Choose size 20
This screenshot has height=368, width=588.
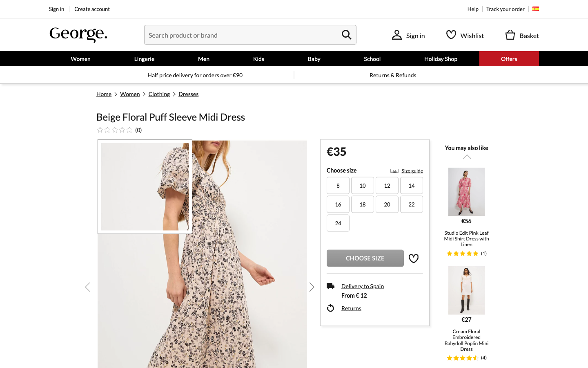coord(387,204)
